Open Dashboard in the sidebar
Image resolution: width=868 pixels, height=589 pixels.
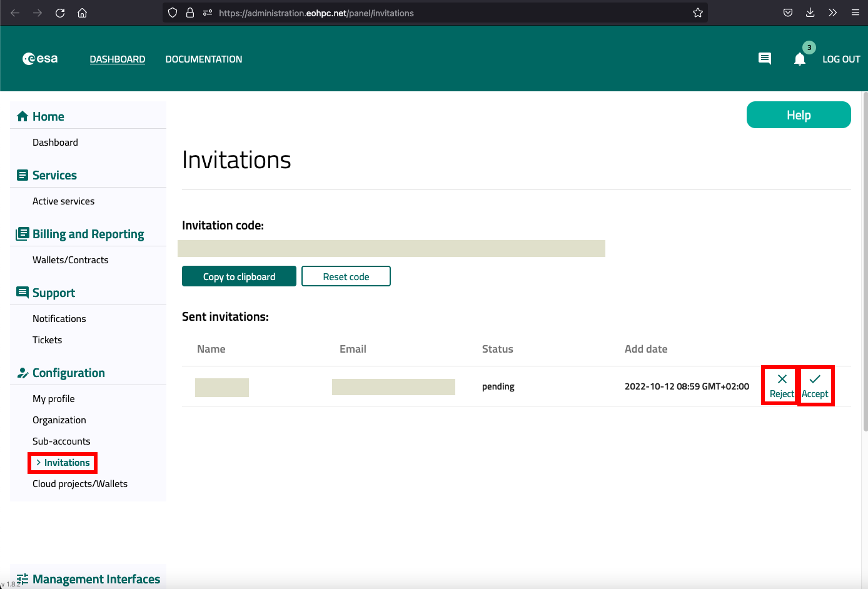point(55,143)
